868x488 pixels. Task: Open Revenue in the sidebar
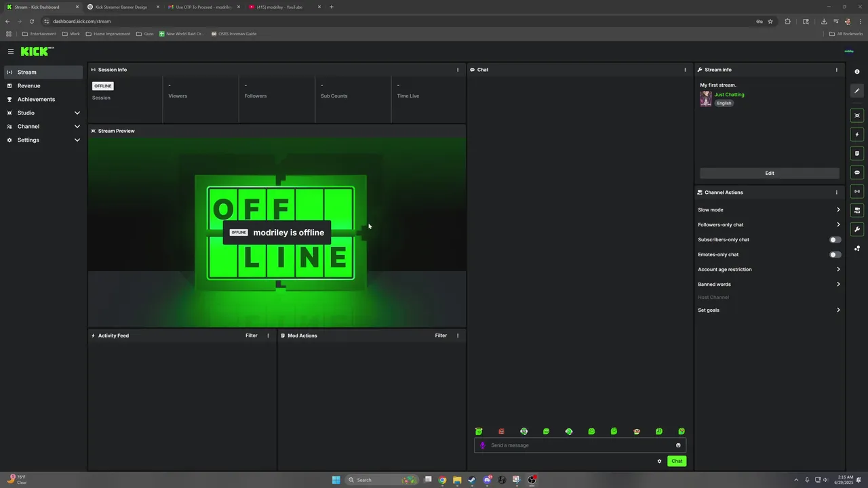[x=43, y=86]
